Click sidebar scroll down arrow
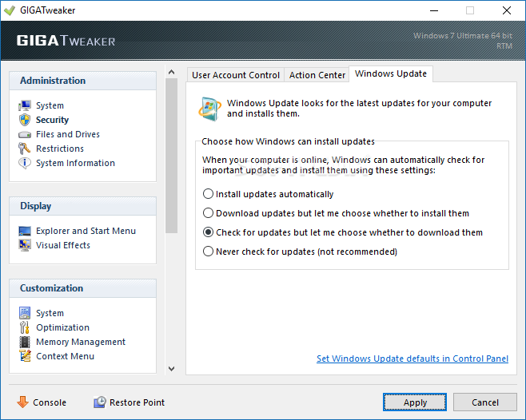The image size is (526, 420). 171,369
